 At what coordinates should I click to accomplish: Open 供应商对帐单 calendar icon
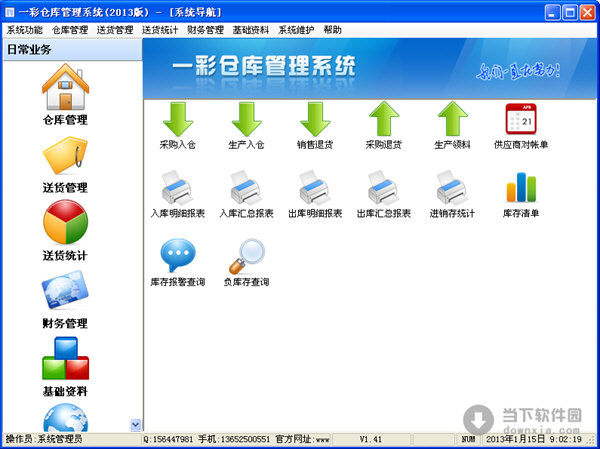pyautogui.click(x=521, y=119)
